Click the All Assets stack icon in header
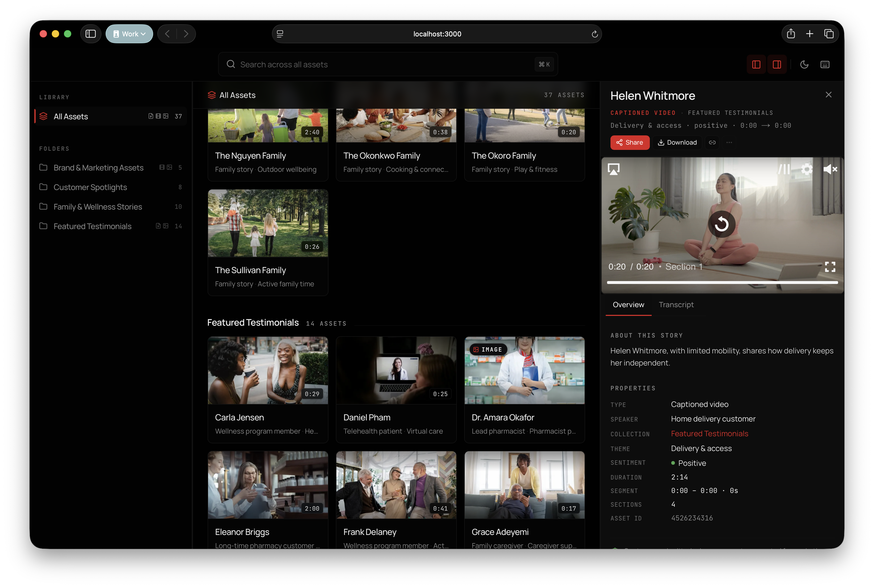The height and width of the screenshot is (588, 874). click(212, 95)
